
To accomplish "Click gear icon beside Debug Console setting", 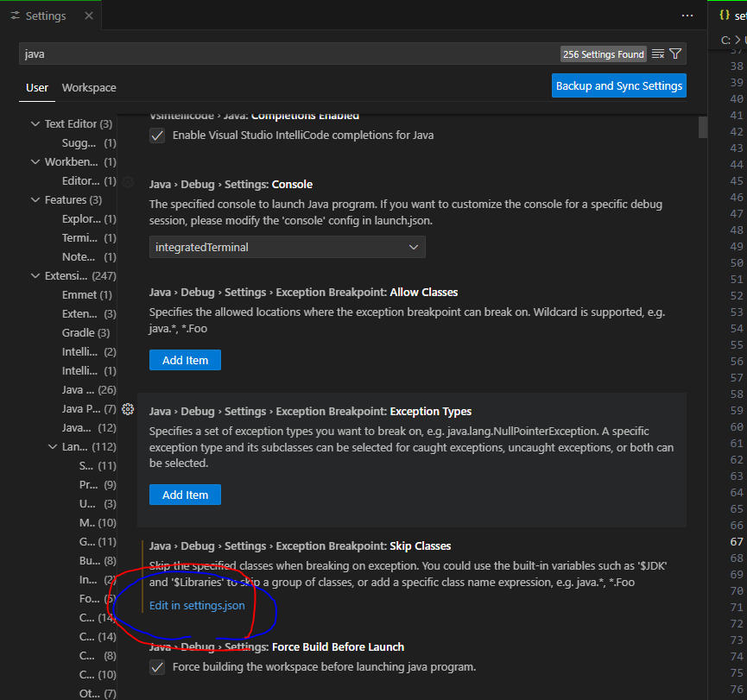I will [128, 182].
